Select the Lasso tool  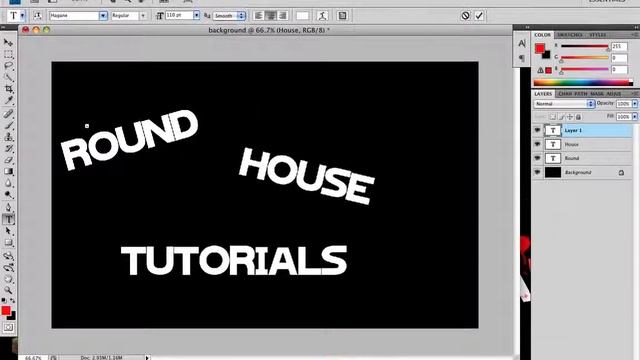pos(8,66)
